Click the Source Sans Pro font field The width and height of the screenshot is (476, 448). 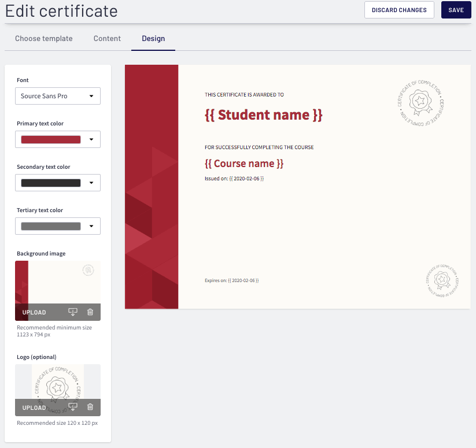[58, 96]
